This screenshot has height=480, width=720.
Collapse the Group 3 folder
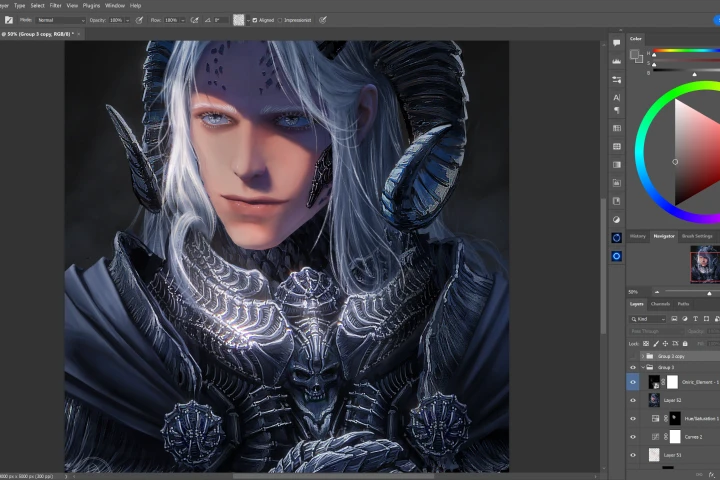pos(642,367)
